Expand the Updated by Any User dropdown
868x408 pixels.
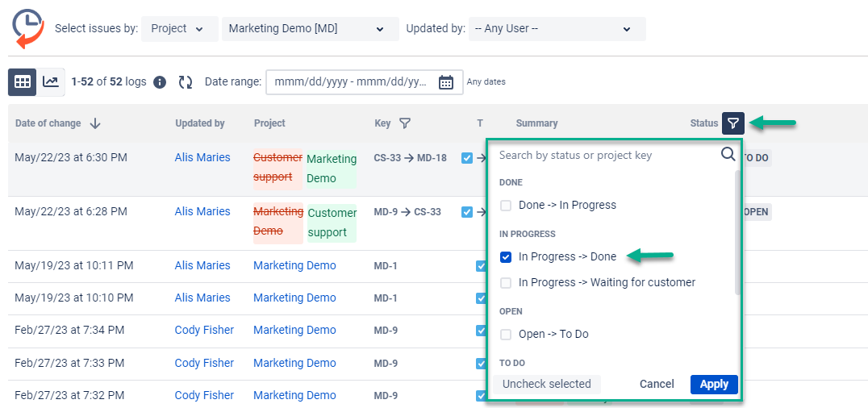(557, 28)
